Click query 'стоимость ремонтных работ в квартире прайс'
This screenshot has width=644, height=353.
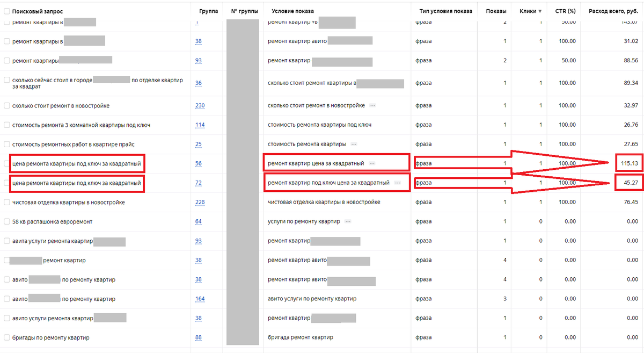click(x=73, y=145)
